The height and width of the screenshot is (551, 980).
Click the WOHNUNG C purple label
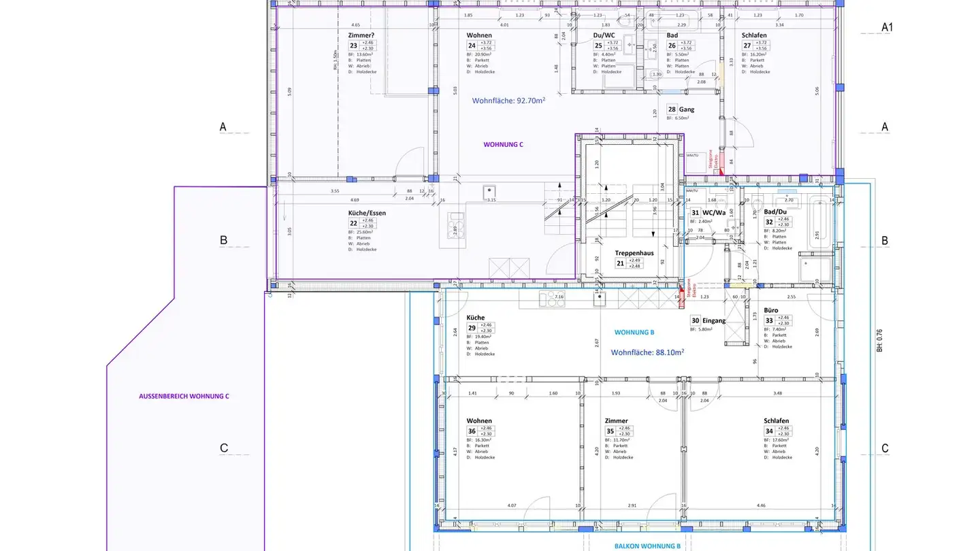point(503,144)
